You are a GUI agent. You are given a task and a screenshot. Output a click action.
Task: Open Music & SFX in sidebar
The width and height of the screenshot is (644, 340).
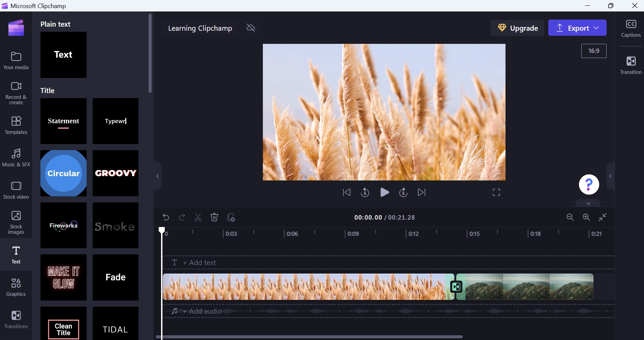click(x=16, y=158)
